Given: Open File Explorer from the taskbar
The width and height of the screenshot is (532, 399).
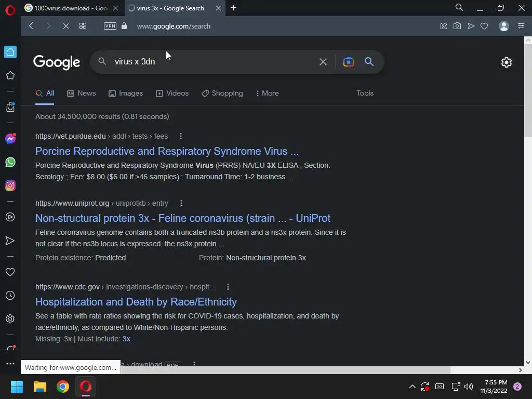Looking at the screenshot, I should pyautogui.click(x=39, y=387).
